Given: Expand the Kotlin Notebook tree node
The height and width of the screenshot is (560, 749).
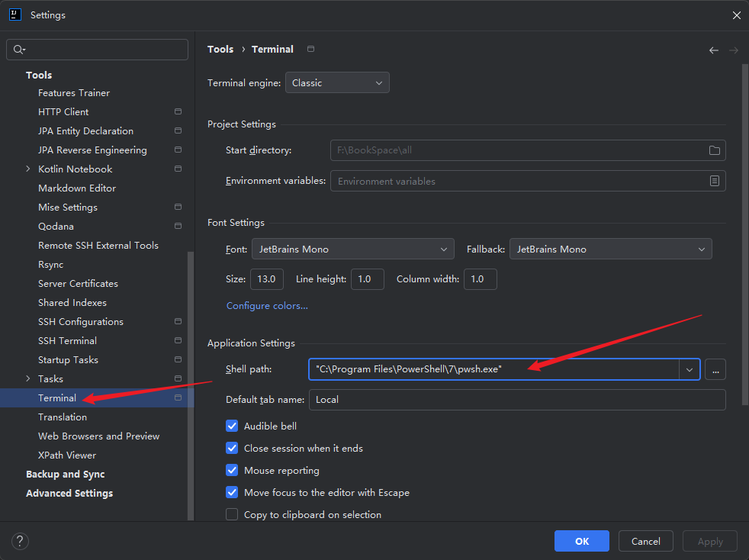Looking at the screenshot, I should coord(27,169).
